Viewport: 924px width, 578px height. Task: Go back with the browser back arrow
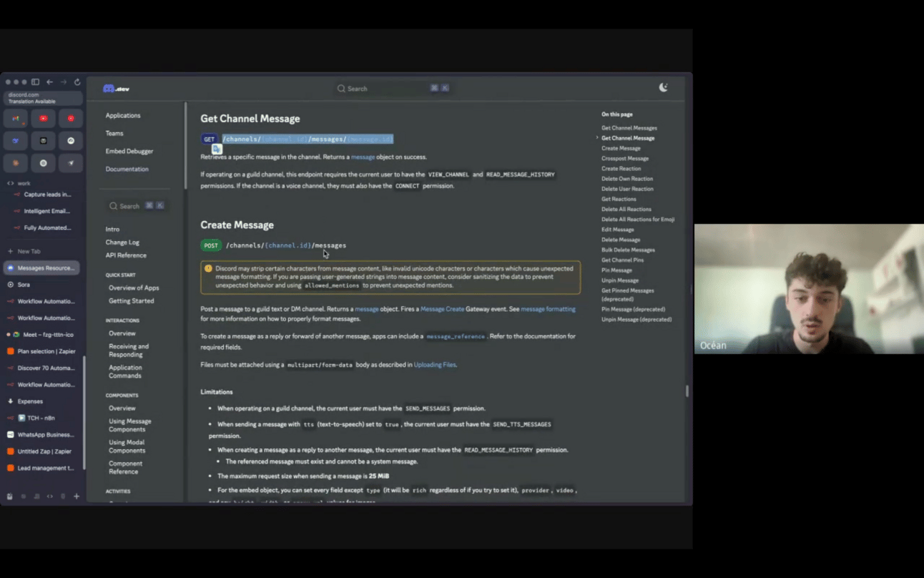pyautogui.click(x=49, y=82)
